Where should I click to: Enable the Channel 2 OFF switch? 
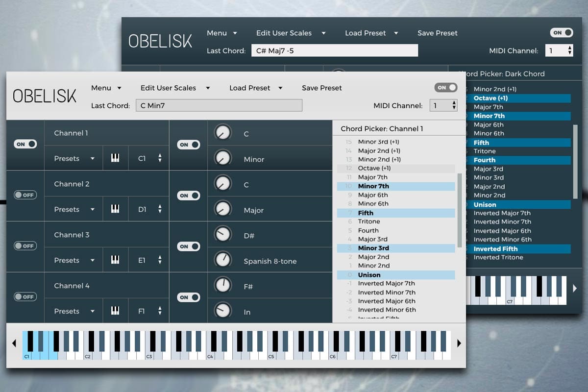(25, 195)
